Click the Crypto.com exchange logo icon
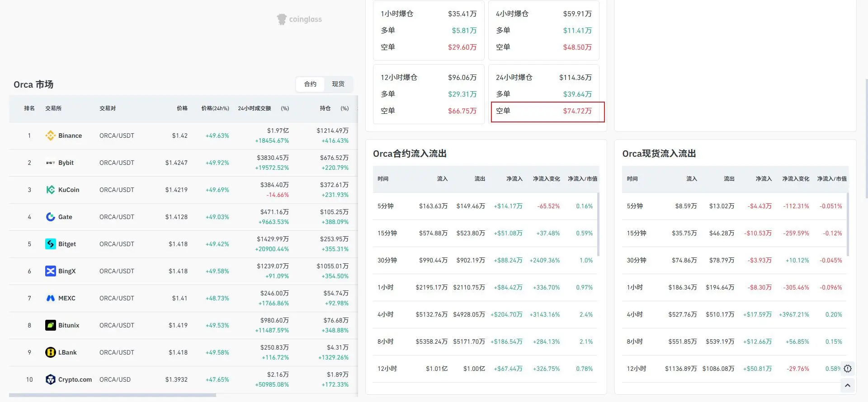The height and width of the screenshot is (402, 868). point(51,379)
